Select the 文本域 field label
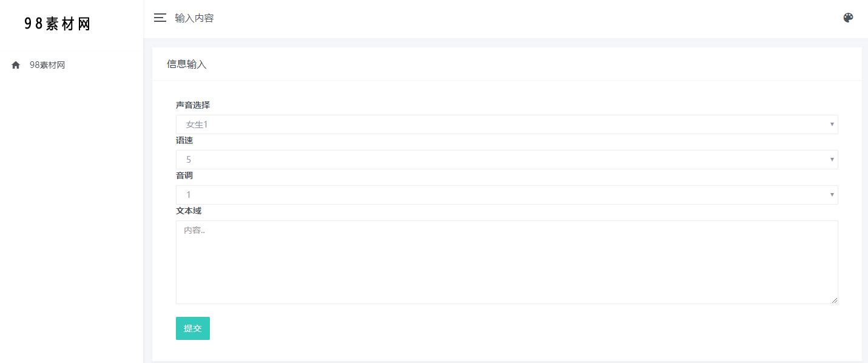Screen dimensions: 868x363 point(189,211)
